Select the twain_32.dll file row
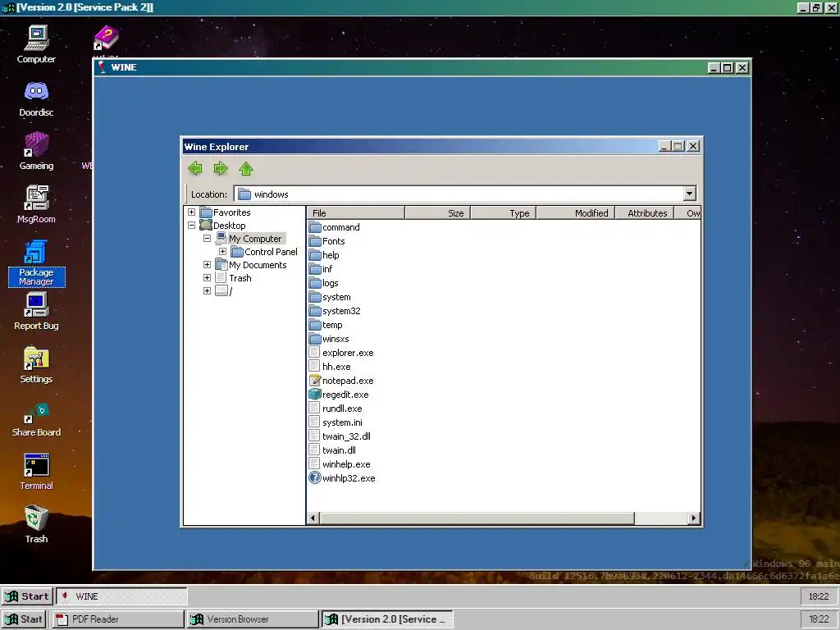Screen dimensions: 840x630 click(340, 436)
